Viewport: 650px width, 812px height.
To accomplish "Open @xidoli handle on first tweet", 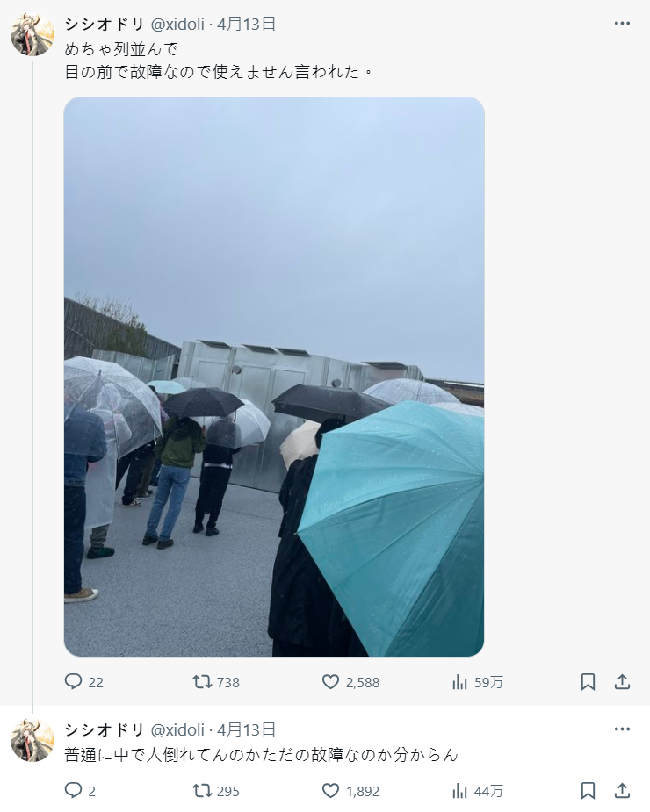I will pos(177,24).
